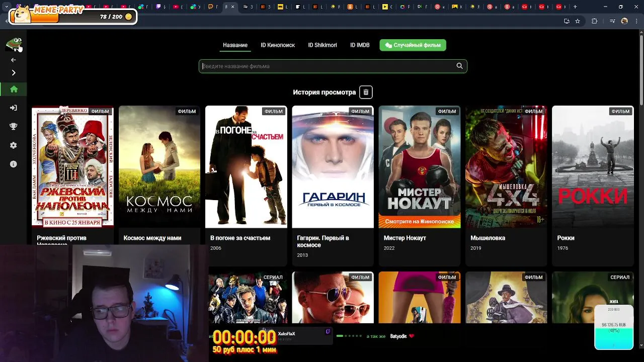Open the browser extensions puzzle icon
This screenshot has width=644, height=362.
(595, 21)
